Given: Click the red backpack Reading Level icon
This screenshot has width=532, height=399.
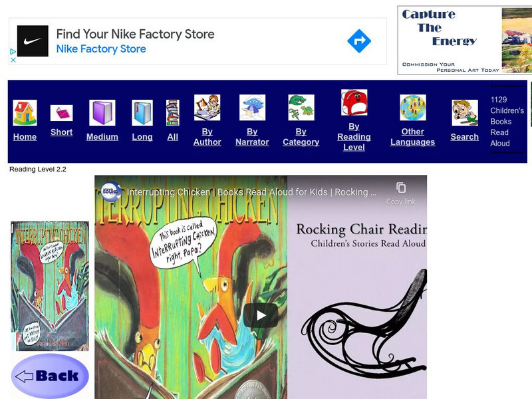Looking at the screenshot, I should 354,102.
